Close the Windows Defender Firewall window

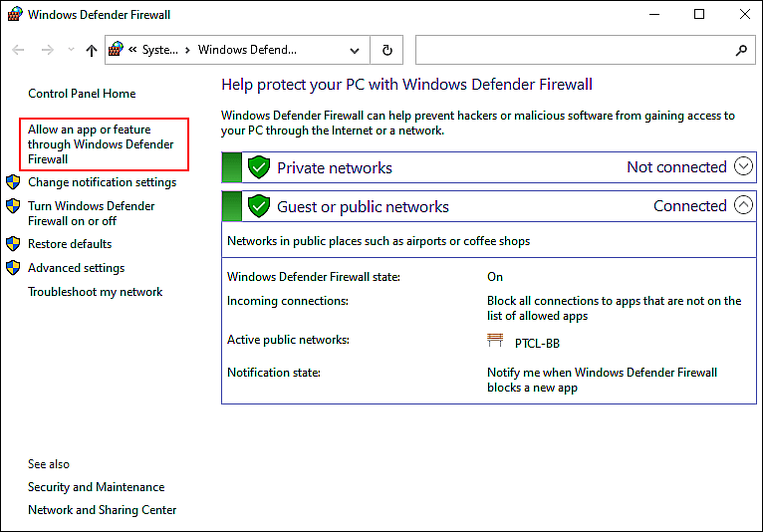click(x=744, y=14)
